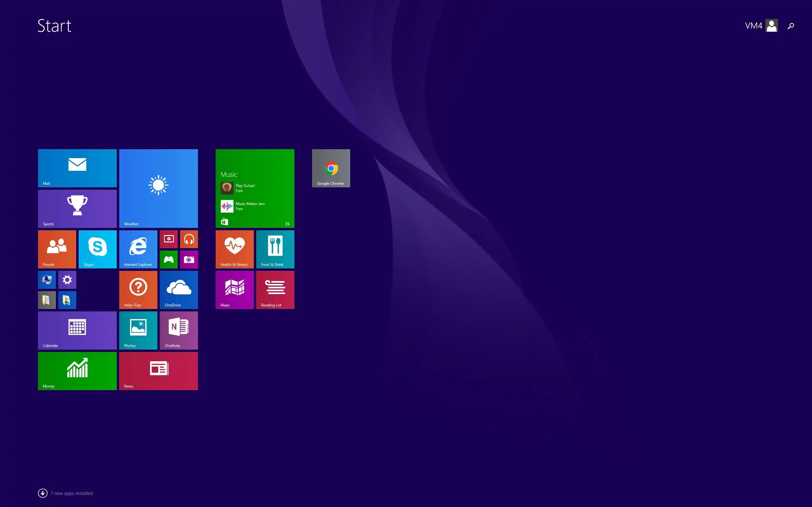Launch Google Chrome tile
Screen dimensions: 812x507
point(331,168)
